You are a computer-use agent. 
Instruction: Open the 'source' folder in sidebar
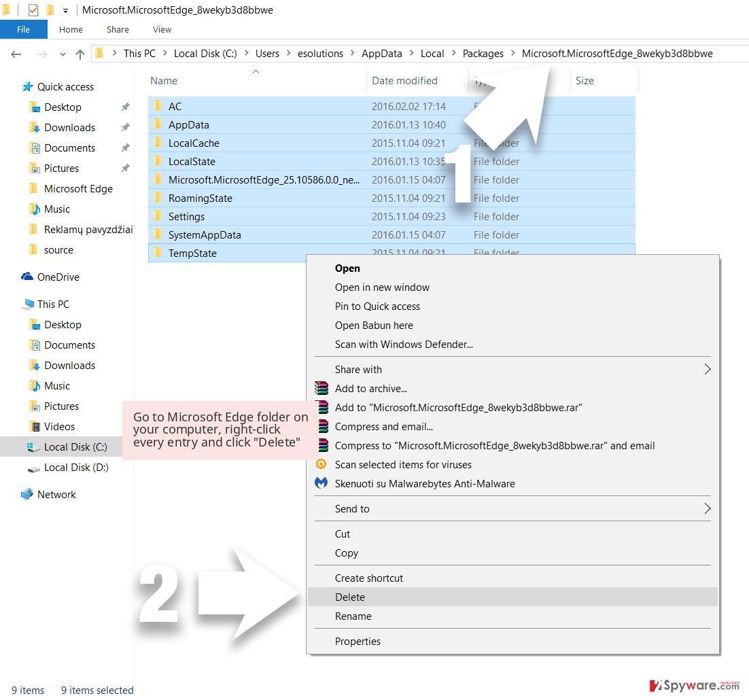tap(58, 250)
